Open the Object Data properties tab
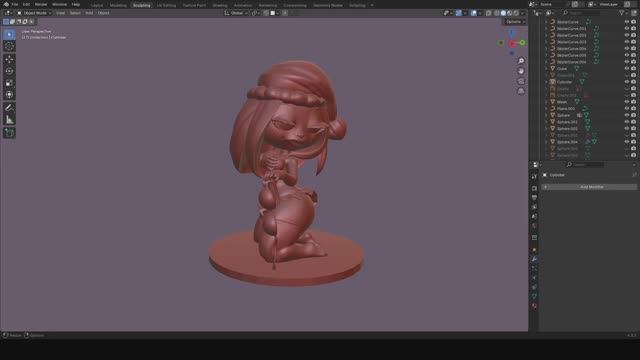The image size is (640, 360). point(534,296)
